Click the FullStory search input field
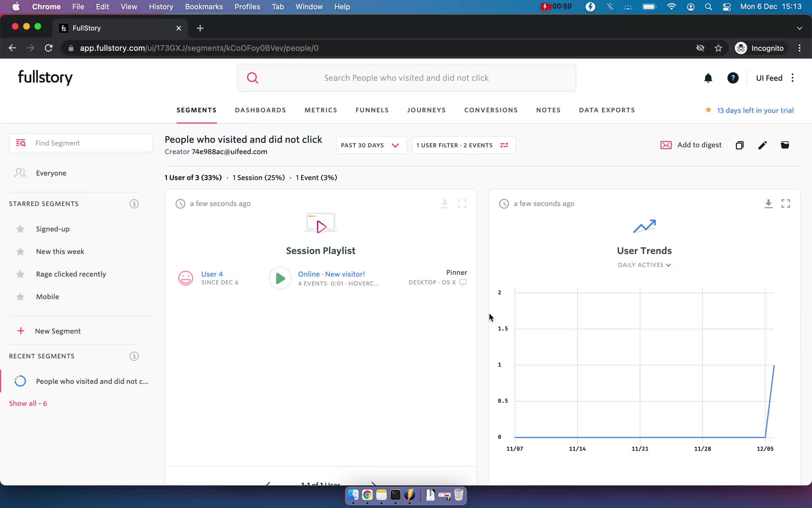The image size is (812, 508). tap(406, 77)
